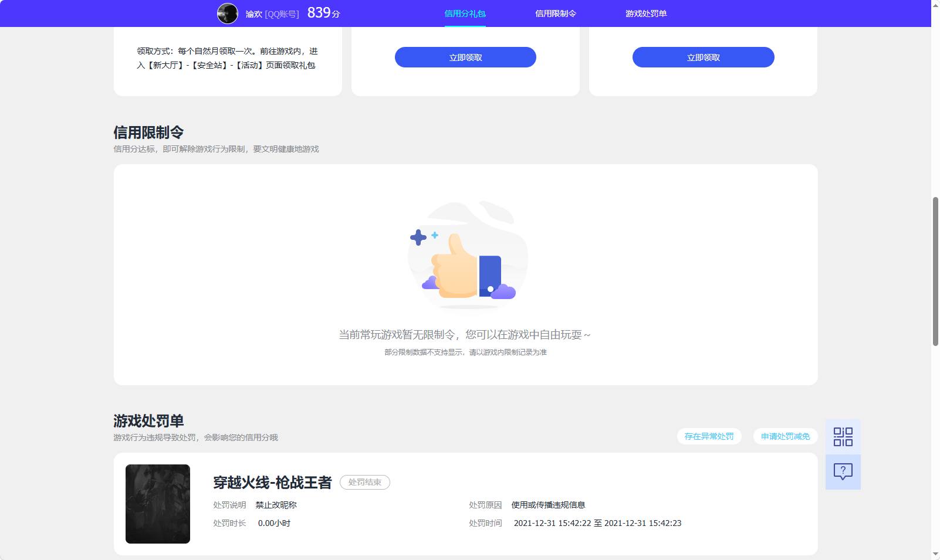Open the QR code floating icon
The image size is (940, 560).
843,437
